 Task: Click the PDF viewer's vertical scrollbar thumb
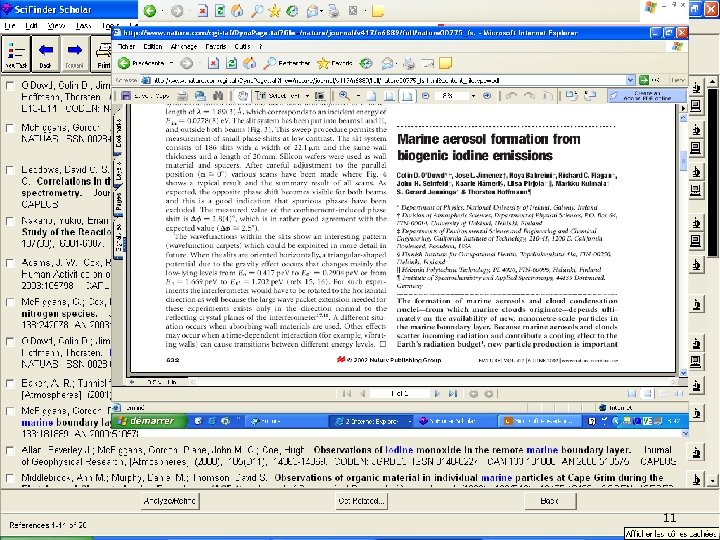click(x=683, y=161)
